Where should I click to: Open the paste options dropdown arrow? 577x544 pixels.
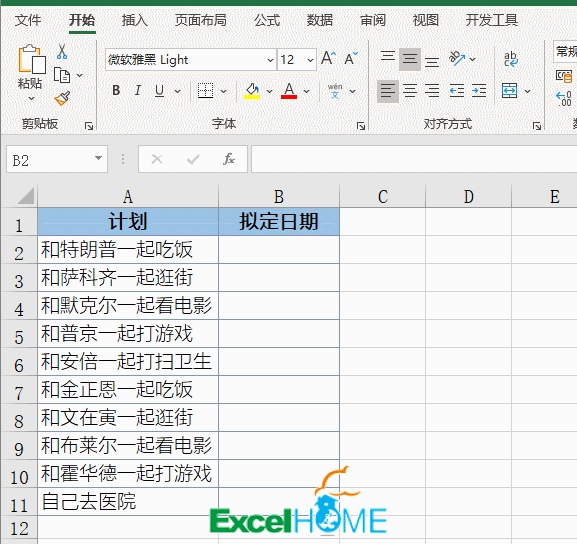click(31, 99)
